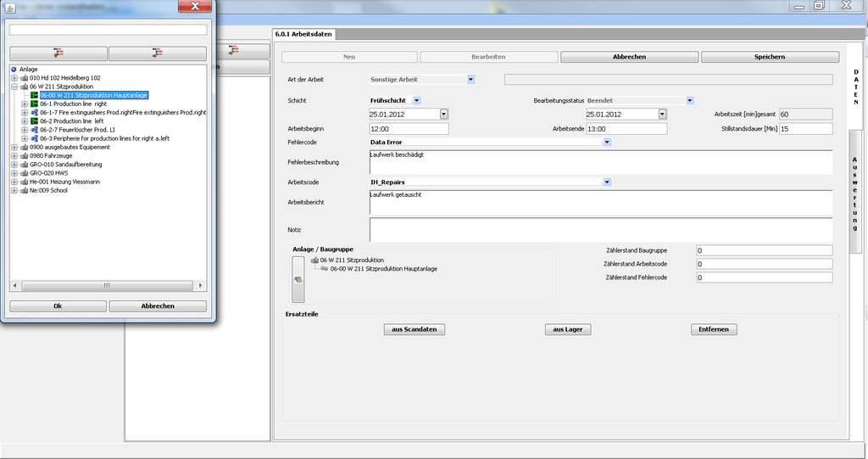The width and height of the screenshot is (868, 459).
Task: Click the blue icon of 06-2-7 Feuerlöscher
Action: (x=35, y=130)
